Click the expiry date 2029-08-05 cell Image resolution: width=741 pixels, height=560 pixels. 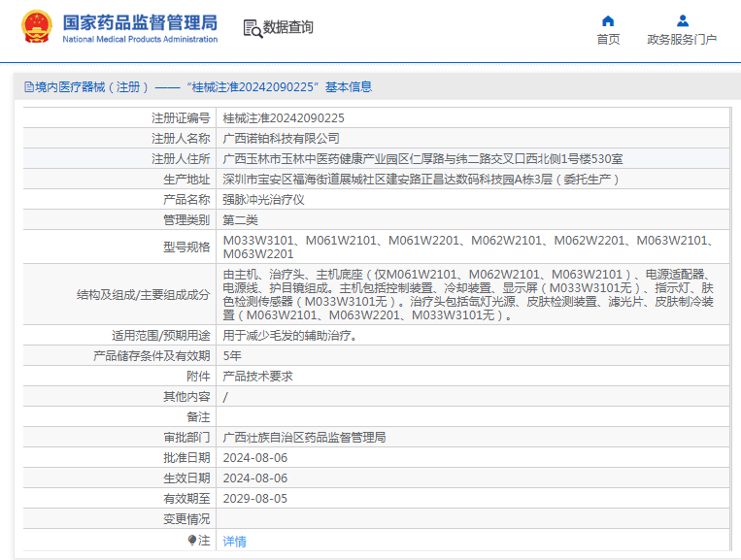point(255,499)
